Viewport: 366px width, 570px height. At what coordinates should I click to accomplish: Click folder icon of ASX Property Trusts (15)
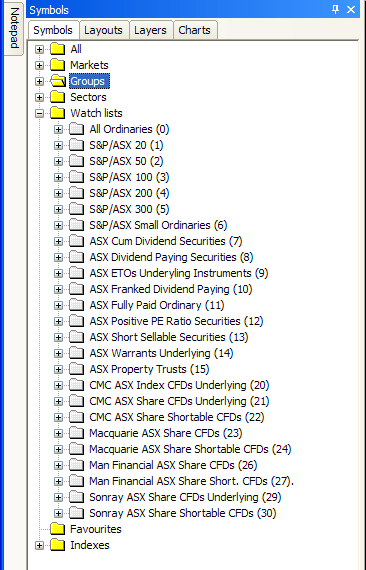click(76, 369)
